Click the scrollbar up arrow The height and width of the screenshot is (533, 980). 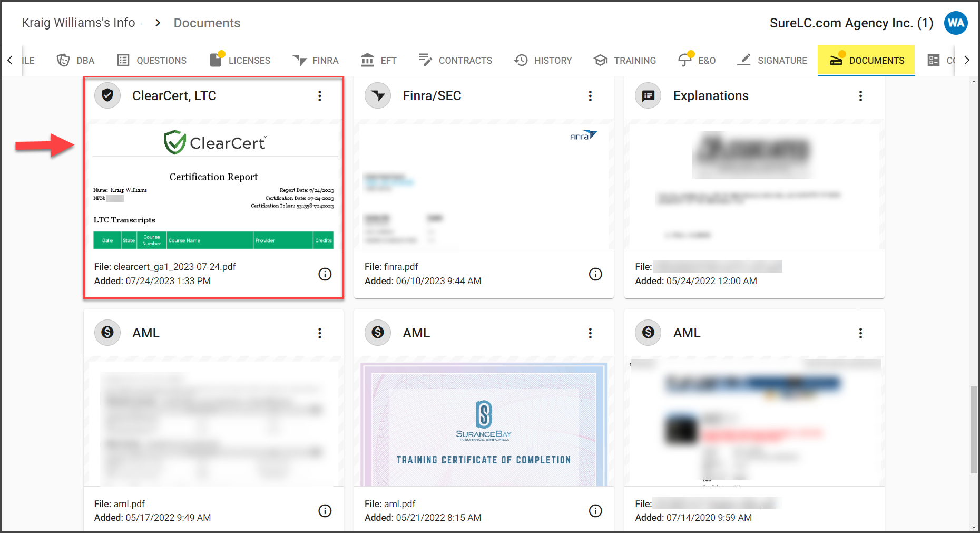pos(974,81)
